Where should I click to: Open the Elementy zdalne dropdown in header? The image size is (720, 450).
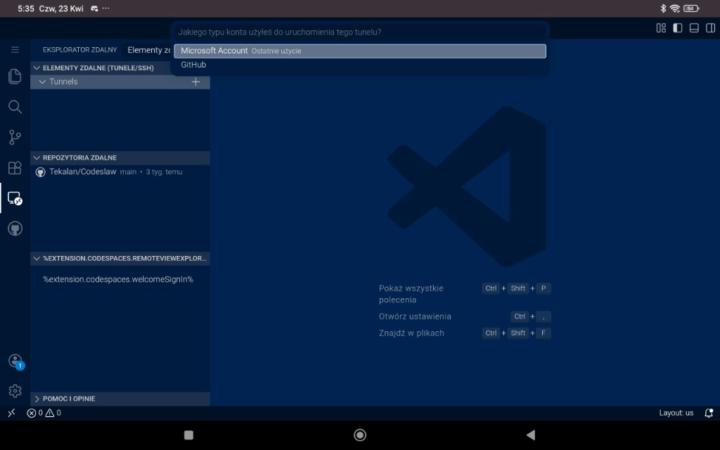pyautogui.click(x=148, y=50)
